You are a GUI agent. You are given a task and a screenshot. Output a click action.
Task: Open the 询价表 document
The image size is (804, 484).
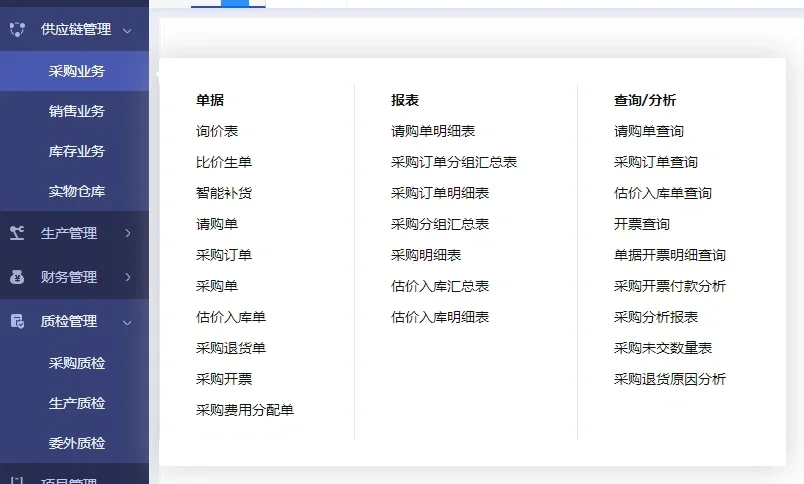coord(217,131)
